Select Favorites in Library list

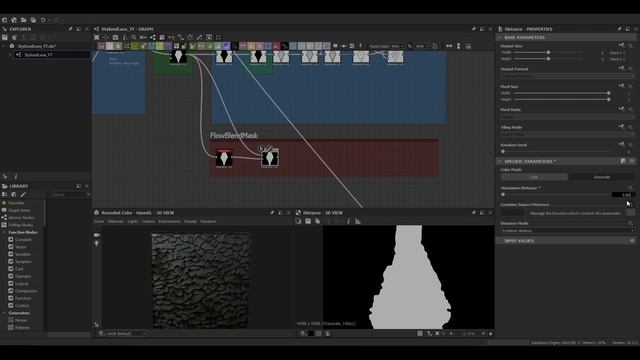16,203
